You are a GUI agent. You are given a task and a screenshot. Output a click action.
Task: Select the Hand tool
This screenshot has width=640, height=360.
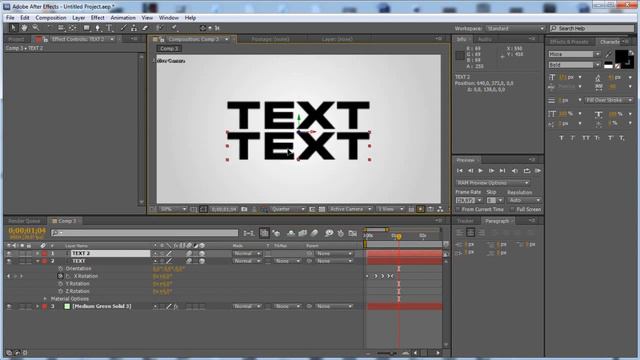coord(24,28)
